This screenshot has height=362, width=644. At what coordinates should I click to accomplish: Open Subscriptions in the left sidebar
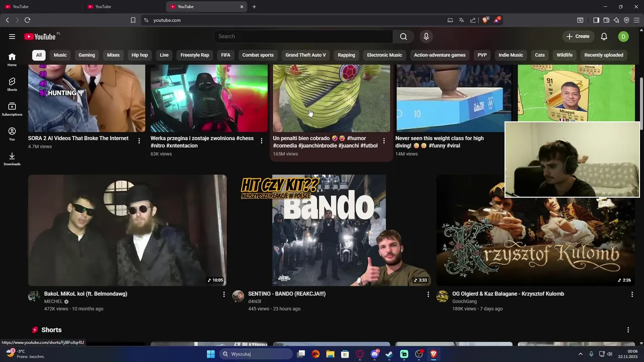coord(12,109)
